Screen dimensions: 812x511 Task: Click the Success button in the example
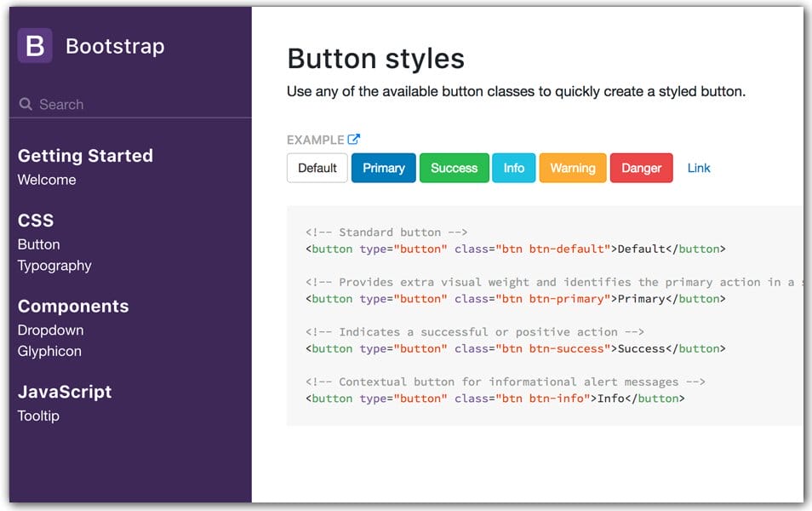click(454, 168)
